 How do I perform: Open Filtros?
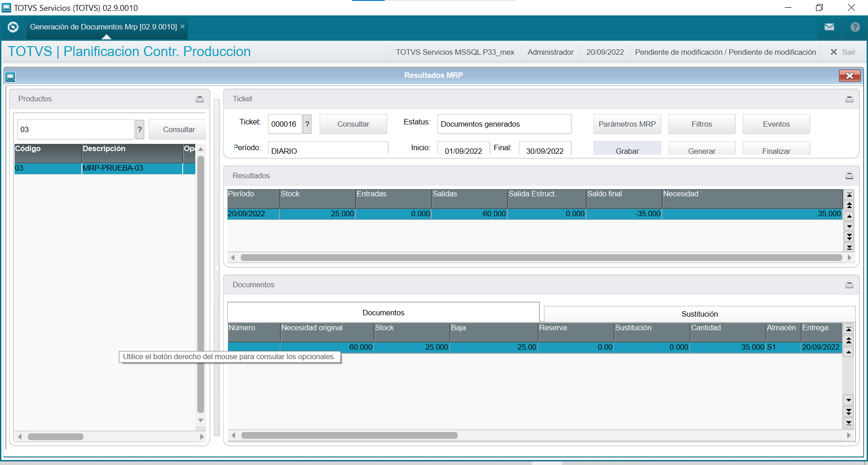[x=702, y=124]
